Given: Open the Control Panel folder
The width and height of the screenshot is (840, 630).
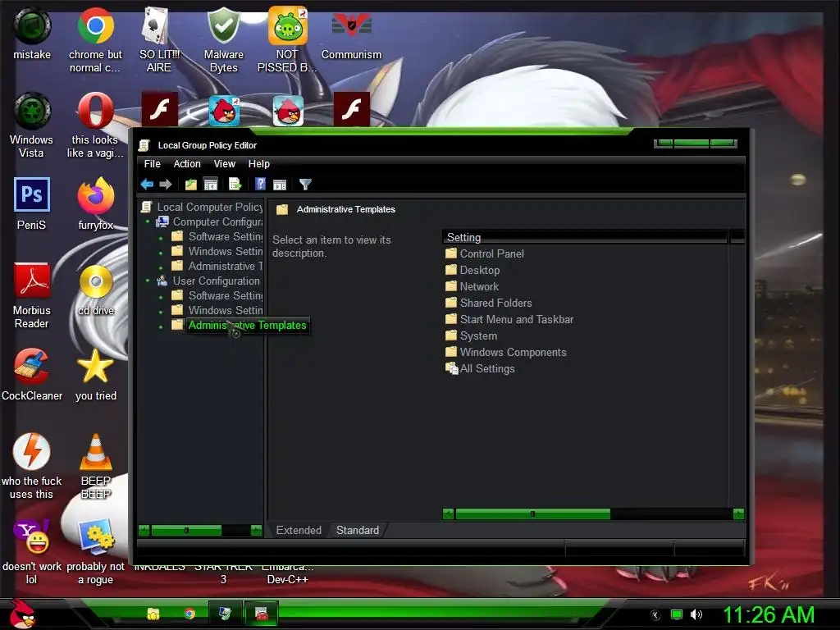Looking at the screenshot, I should pyautogui.click(x=492, y=254).
